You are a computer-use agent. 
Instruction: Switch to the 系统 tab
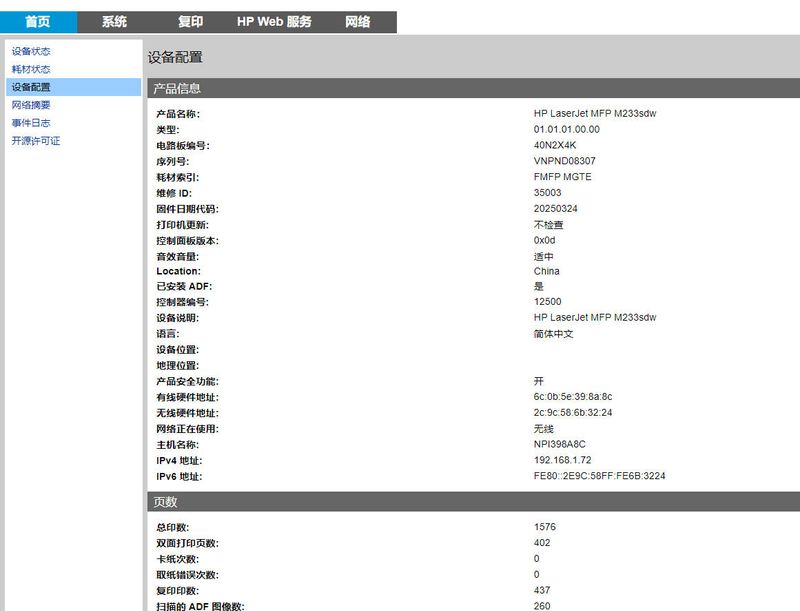click(115, 22)
